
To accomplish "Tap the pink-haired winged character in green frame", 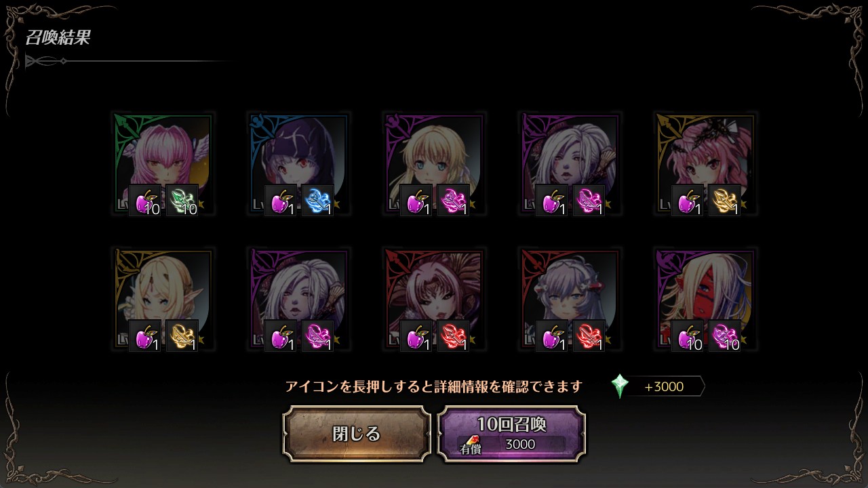I will click(x=163, y=164).
